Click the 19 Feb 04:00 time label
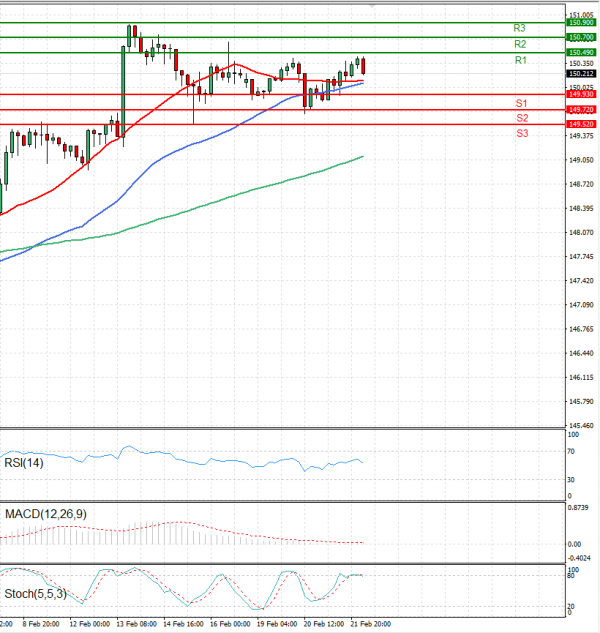This screenshot has height=633, width=600. 277,624
